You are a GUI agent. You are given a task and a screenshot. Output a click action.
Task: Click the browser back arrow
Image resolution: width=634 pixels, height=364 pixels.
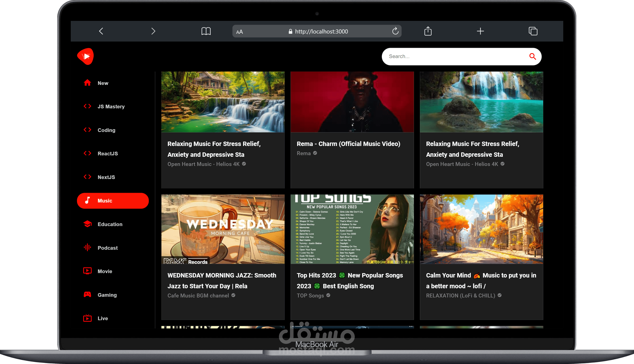click(x=101, y=31)
